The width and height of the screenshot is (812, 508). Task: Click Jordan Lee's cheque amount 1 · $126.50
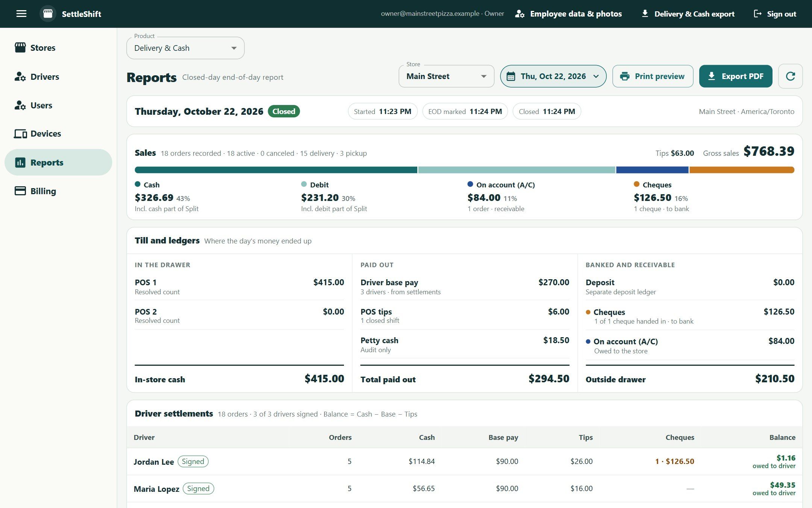click(675, 461)
